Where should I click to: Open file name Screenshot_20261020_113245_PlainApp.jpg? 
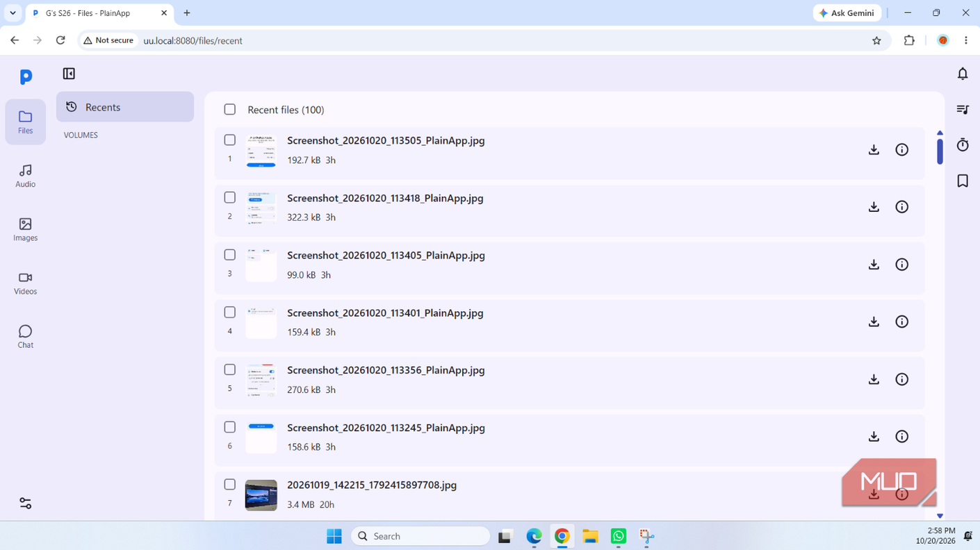pyautogui.click(x=386, y=428)
